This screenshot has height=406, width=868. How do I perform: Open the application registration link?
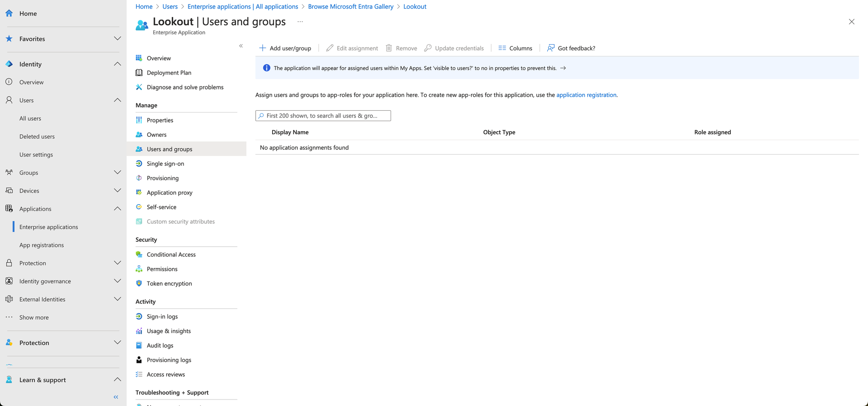tap(586, 95)
